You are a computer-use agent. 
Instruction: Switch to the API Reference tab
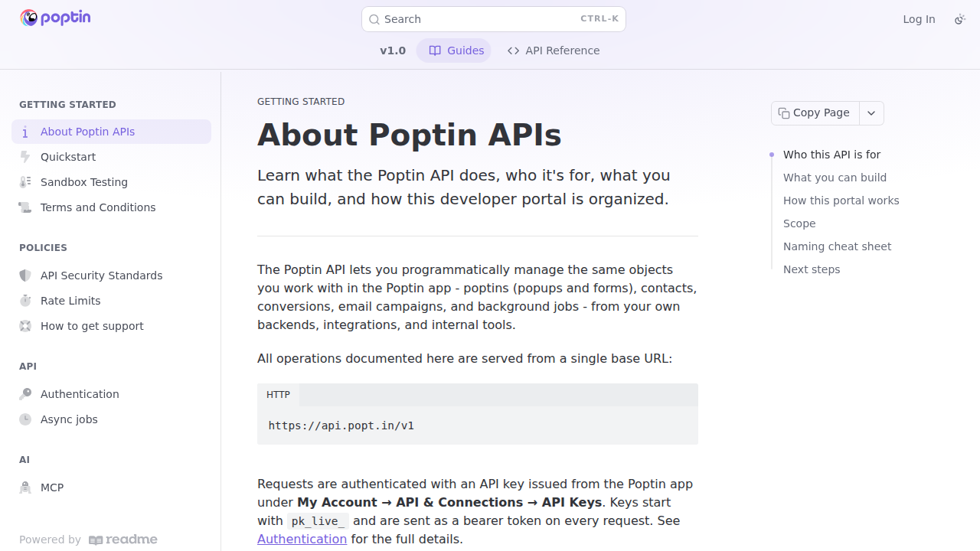point(554,51)
